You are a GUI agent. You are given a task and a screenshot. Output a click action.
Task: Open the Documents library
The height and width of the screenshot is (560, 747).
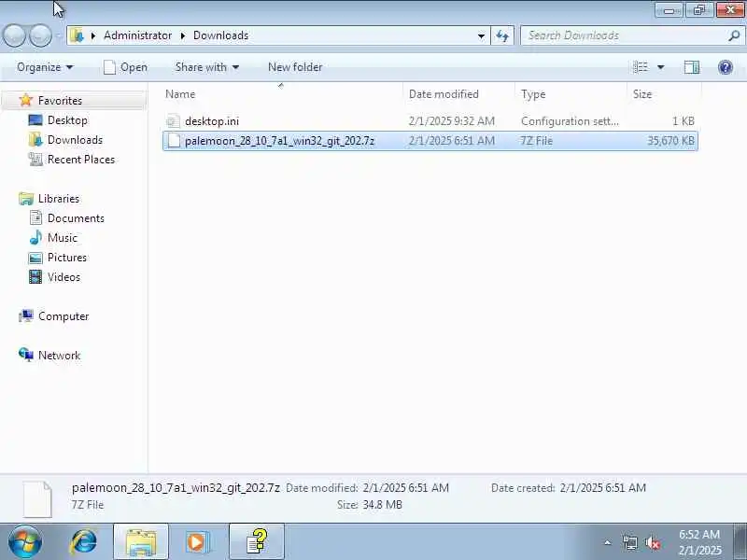(x=76, y=218)
